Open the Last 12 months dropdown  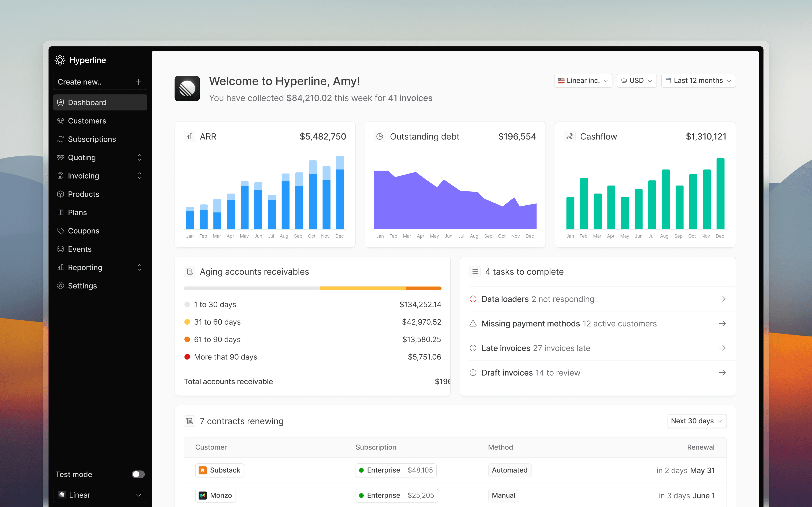(698, 81)
